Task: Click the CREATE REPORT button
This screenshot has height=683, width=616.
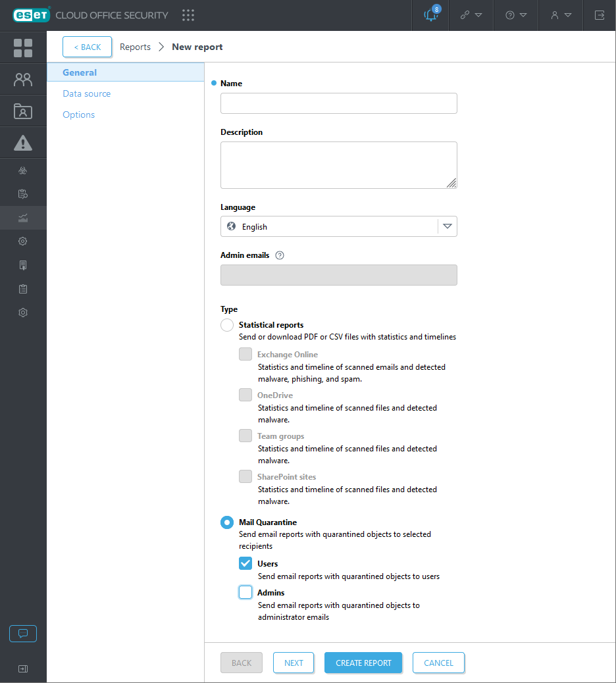Action: [x=363, y=663]
